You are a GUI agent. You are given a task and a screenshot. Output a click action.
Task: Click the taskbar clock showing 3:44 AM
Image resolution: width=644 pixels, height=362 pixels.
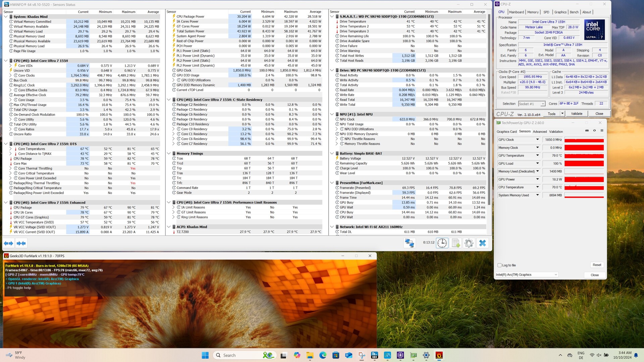coord(622,355)
